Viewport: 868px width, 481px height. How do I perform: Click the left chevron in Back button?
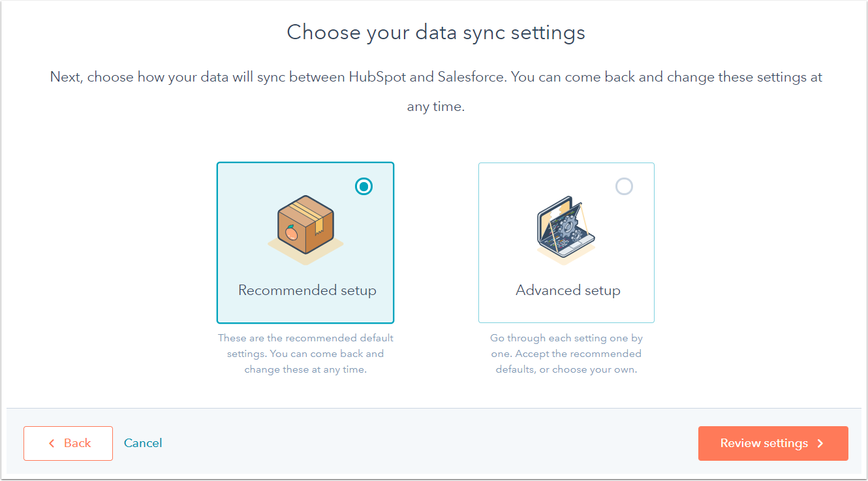pos(52,444)
